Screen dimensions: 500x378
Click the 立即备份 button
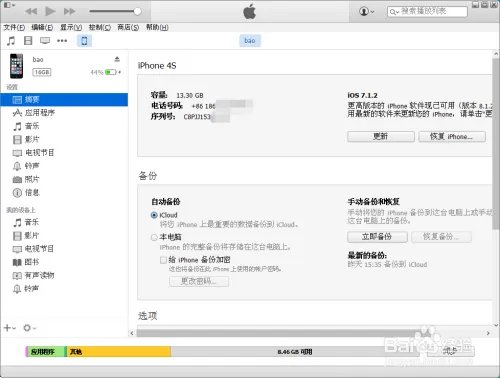coord(377,237)
